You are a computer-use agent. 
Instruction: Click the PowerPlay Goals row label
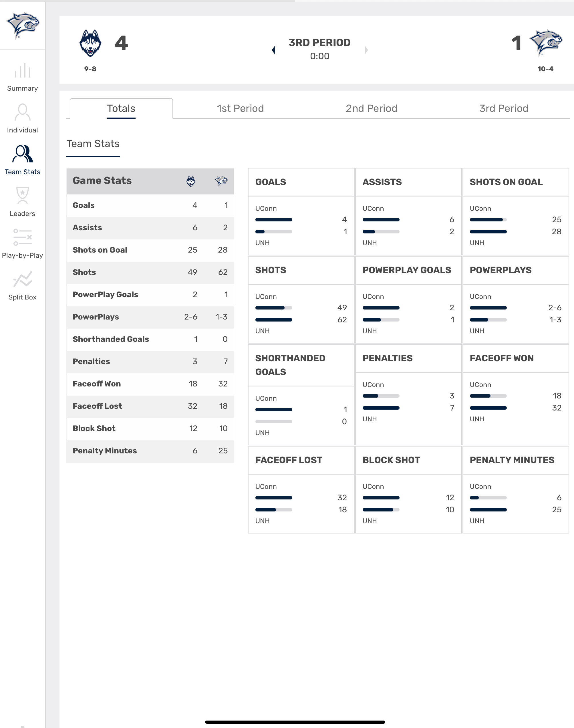point(106,295)
